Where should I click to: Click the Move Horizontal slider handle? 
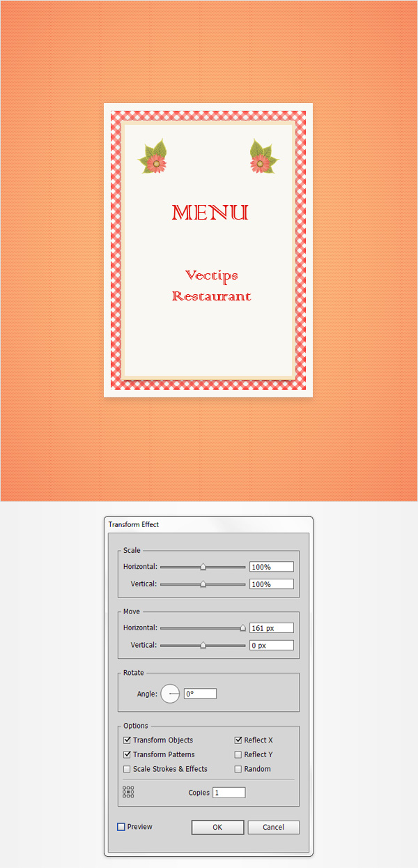click(x=243, y=628)
